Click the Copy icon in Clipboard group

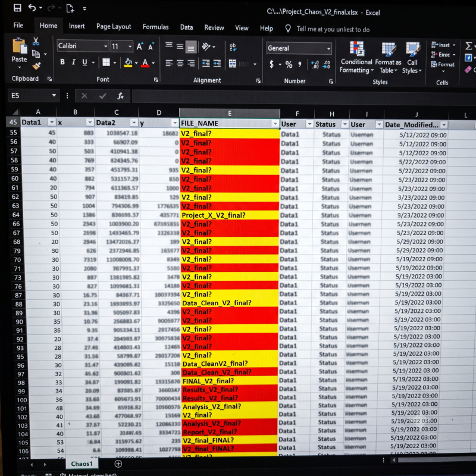coord(36,54)
